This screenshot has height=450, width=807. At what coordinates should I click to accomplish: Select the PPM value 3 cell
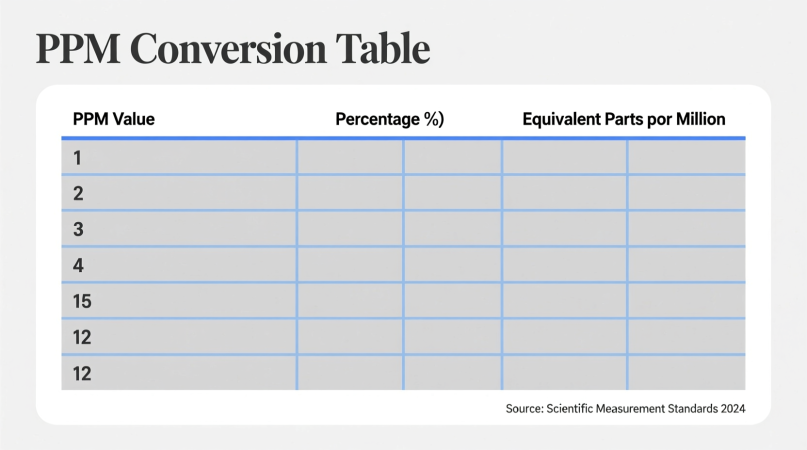179,229
